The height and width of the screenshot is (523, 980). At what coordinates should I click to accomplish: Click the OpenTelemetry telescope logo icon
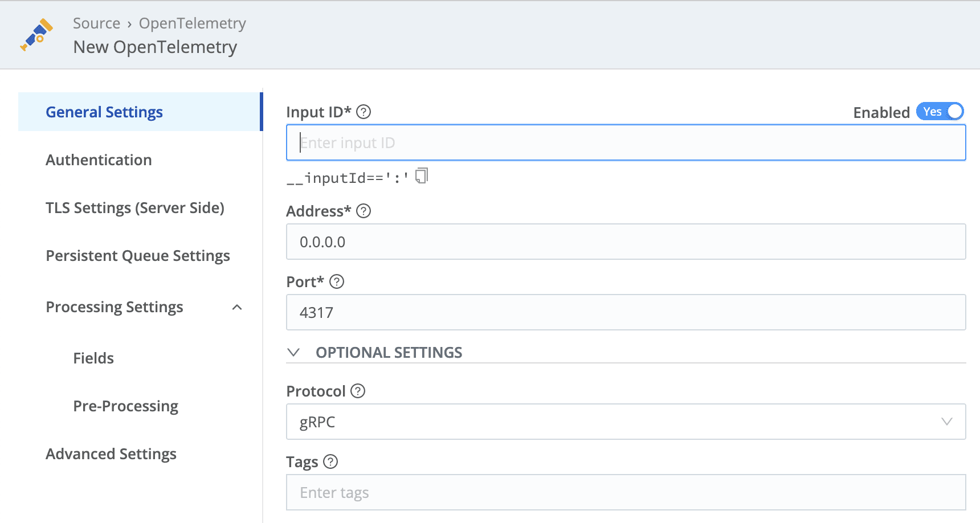[x=36, y=35]
